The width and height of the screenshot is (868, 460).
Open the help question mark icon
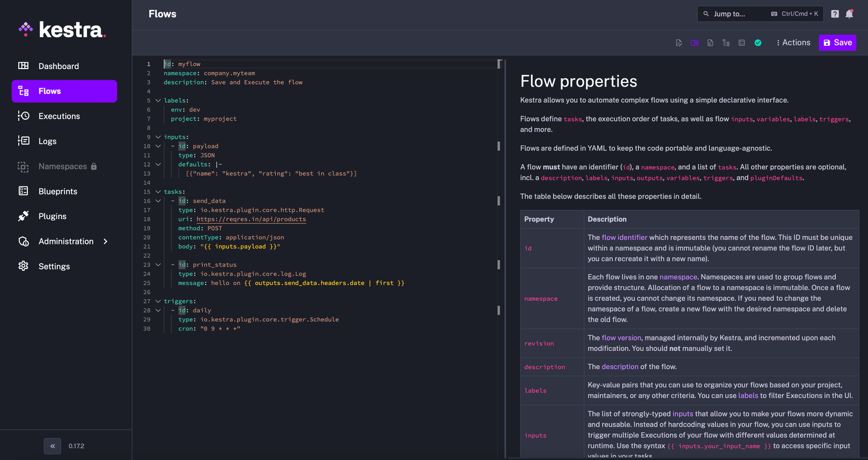click(835, 14)
